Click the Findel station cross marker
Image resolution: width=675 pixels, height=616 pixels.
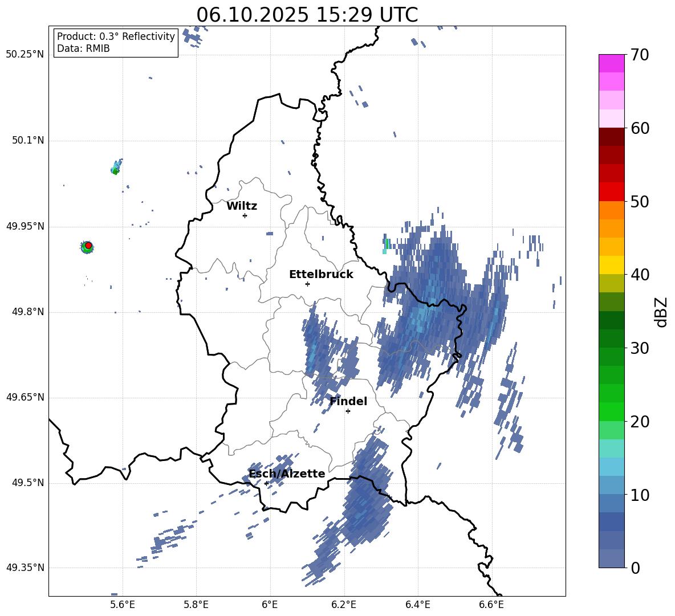click(x=348, y=411)
